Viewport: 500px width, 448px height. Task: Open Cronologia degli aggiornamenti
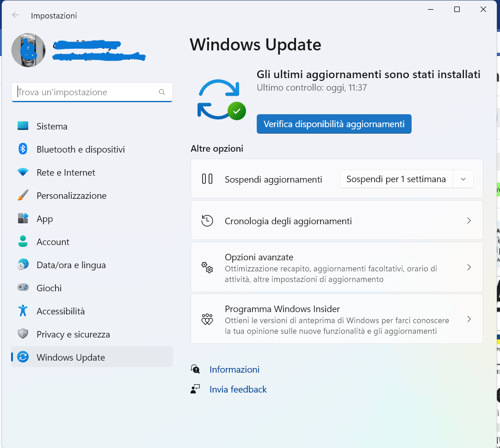[337, 220]
